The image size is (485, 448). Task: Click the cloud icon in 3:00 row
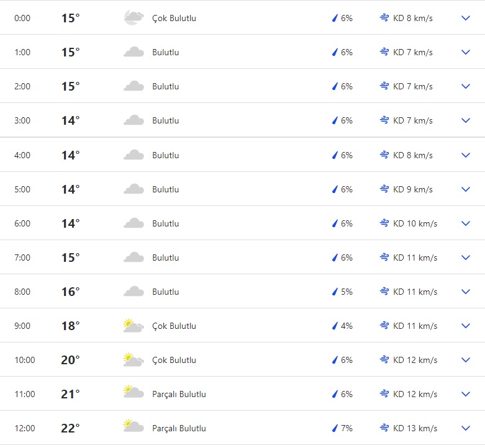[134, 120]
